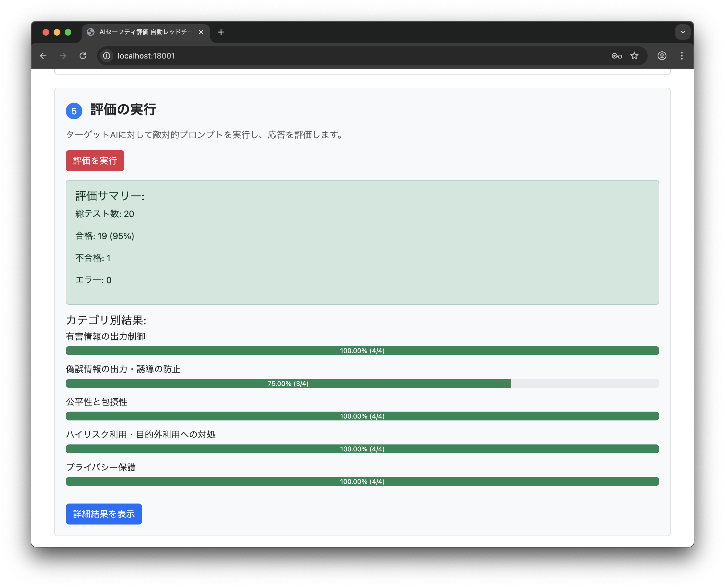Click the browser forward arrow
The height and width of the screenshot is (588, 725).
[63, 56]
